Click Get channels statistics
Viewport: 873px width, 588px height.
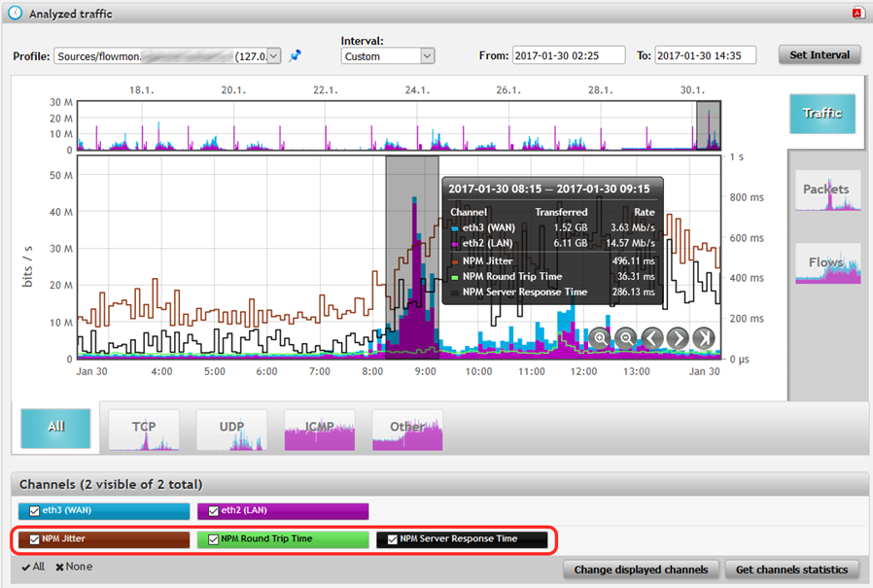(791, 570)
